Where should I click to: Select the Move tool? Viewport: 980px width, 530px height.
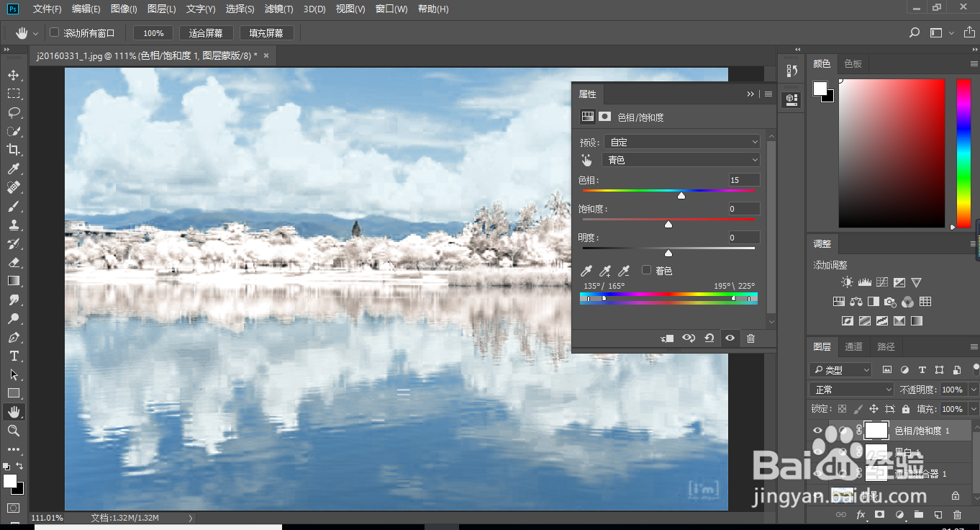[x=14, y=75]
